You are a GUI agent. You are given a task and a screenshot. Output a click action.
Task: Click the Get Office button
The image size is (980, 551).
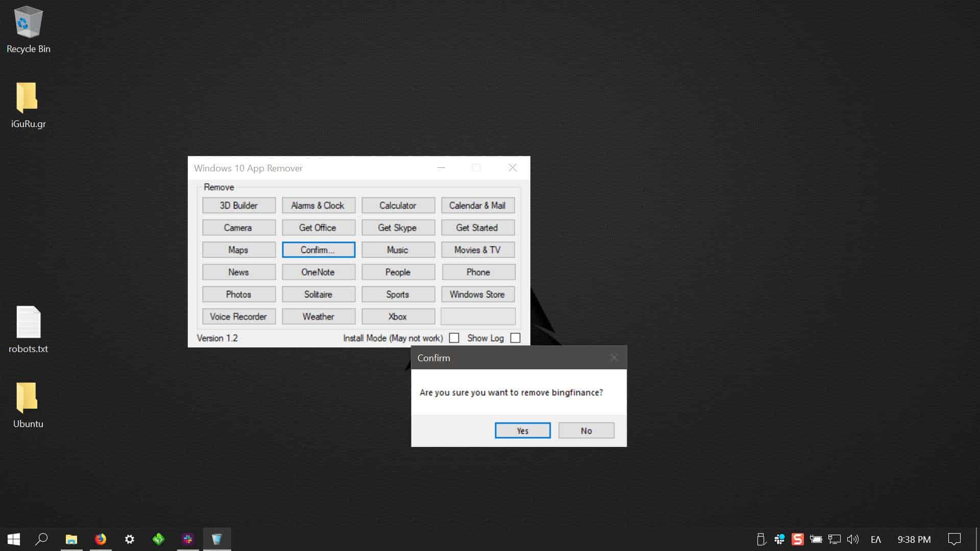pos(318,228)
